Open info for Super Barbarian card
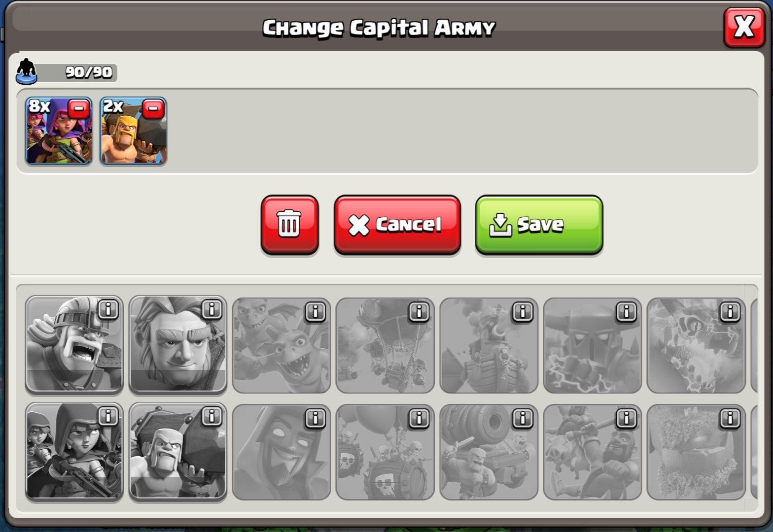773x532 pixels. point(108,309)
